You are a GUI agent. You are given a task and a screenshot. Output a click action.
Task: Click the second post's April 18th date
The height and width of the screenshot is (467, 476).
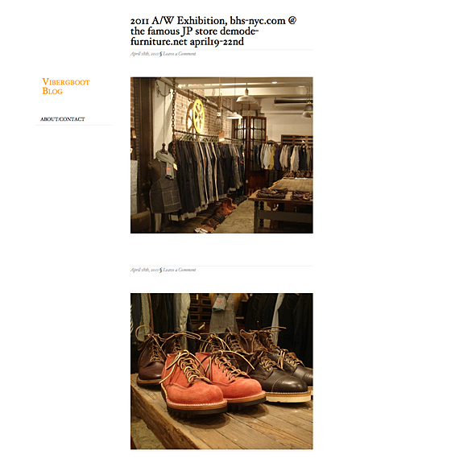(x=144, y=270)
